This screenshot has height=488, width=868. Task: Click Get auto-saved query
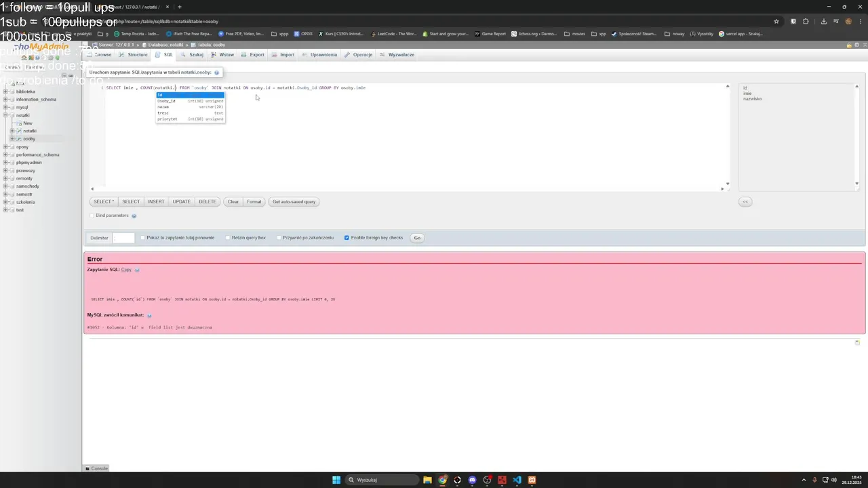point(294,201)
